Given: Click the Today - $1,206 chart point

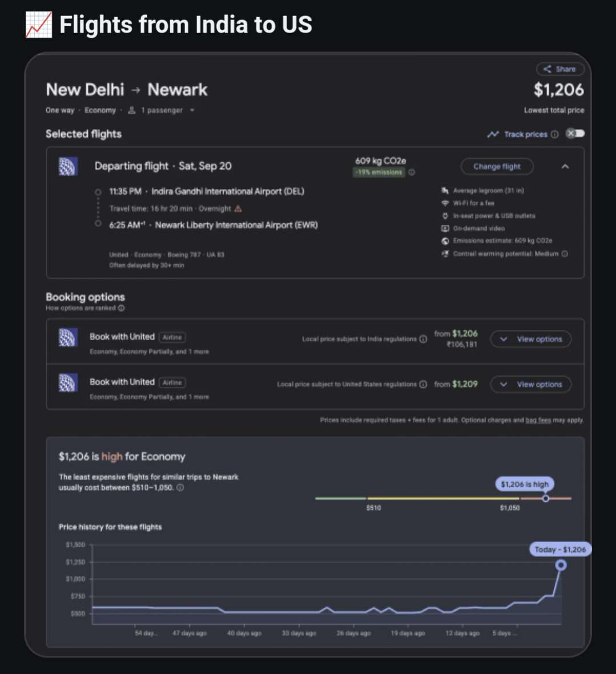Looking at the screenshot, I should click(561, 565).
